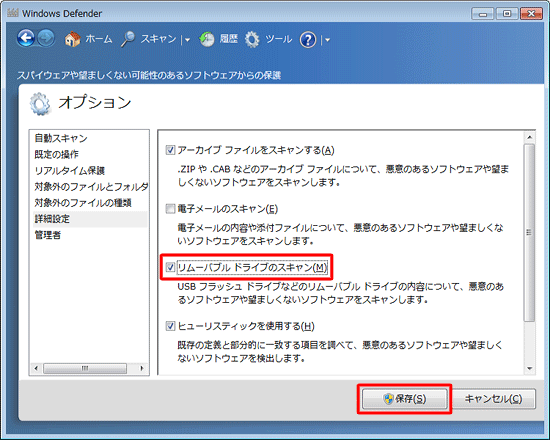
Task: Minimize the Windows Defender window
Action: coord(483,14)
